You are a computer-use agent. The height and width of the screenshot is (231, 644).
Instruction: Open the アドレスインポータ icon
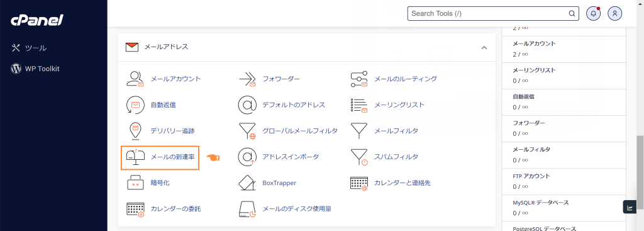tap(247, 157)
